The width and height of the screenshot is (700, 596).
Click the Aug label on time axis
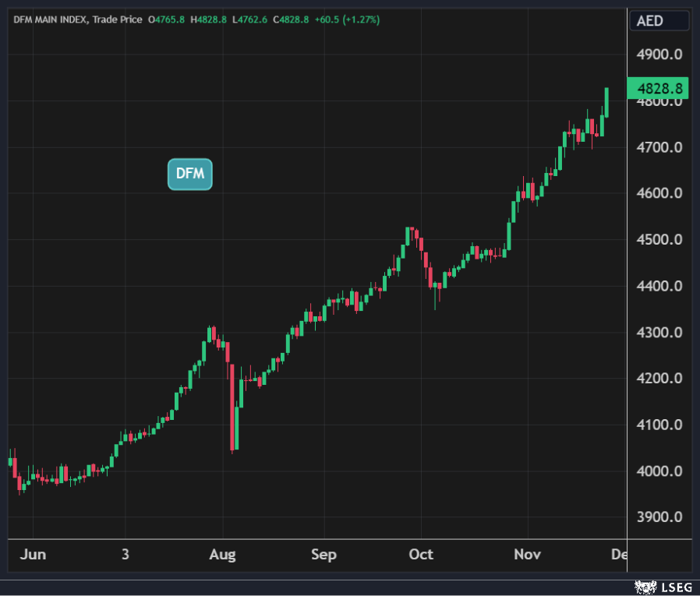coord(222,555)
